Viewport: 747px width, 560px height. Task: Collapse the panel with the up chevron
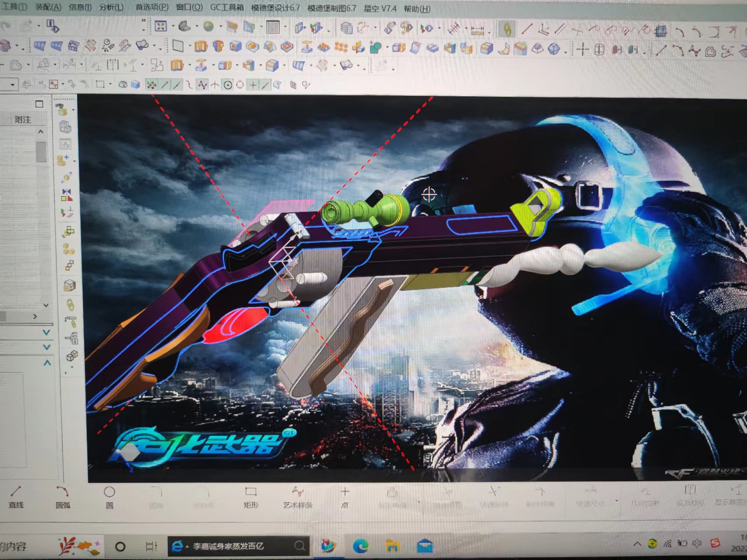[x=47, y=363]
